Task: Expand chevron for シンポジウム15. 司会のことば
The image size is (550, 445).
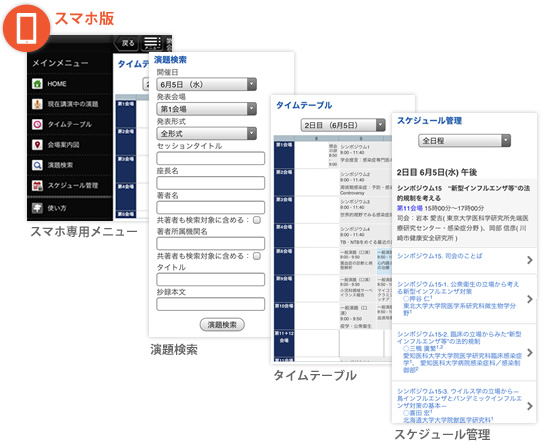Action: (530, 260)
